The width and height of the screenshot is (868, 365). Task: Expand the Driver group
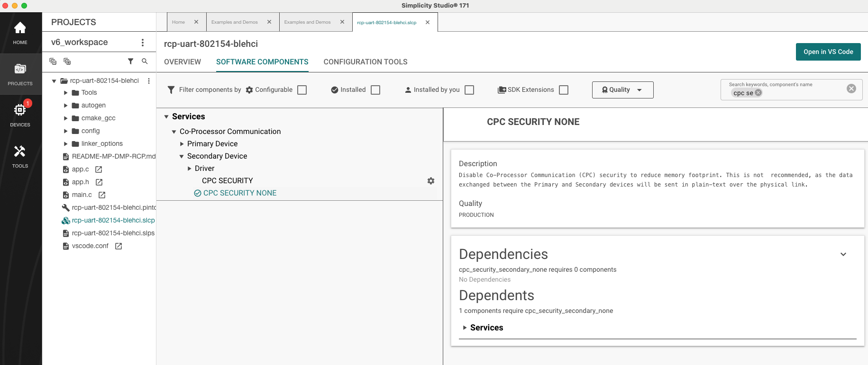tap(189, 169)
